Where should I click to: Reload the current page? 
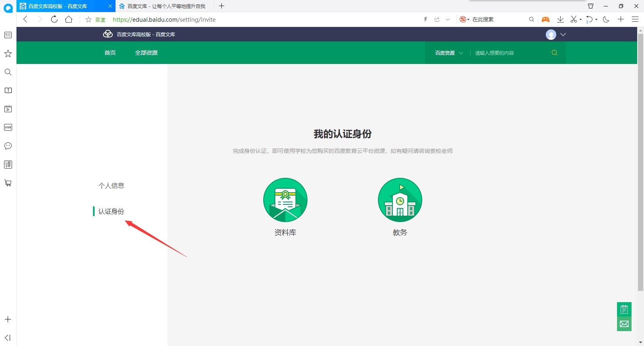coord(54,19)
